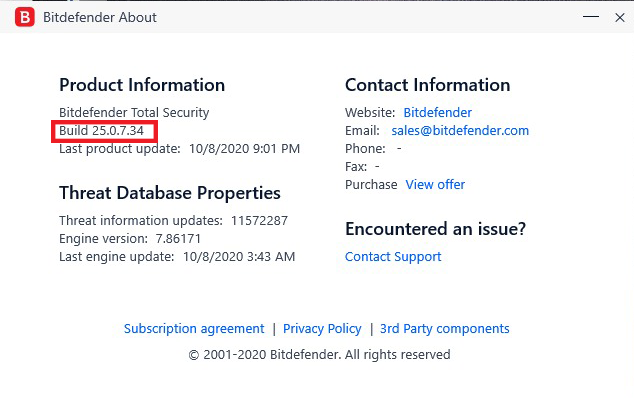Close the Bitdefender About window
This screenshot has height=398, width=634.
(620, 17)
